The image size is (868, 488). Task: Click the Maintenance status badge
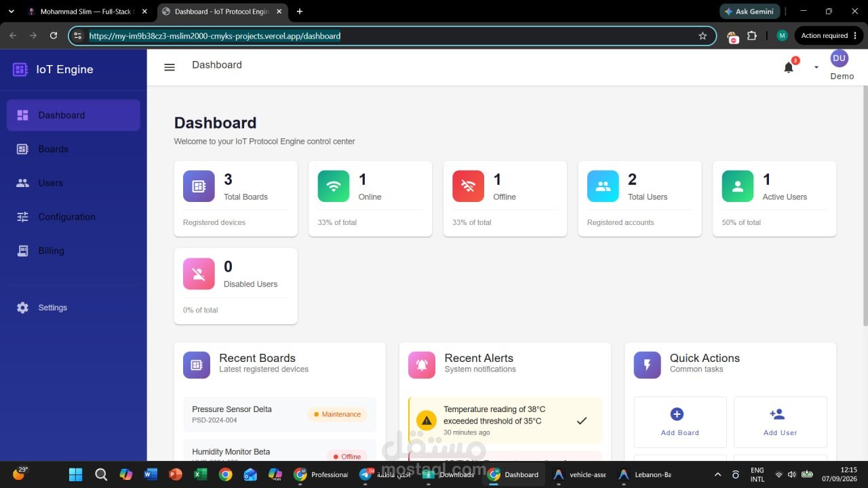337,414
